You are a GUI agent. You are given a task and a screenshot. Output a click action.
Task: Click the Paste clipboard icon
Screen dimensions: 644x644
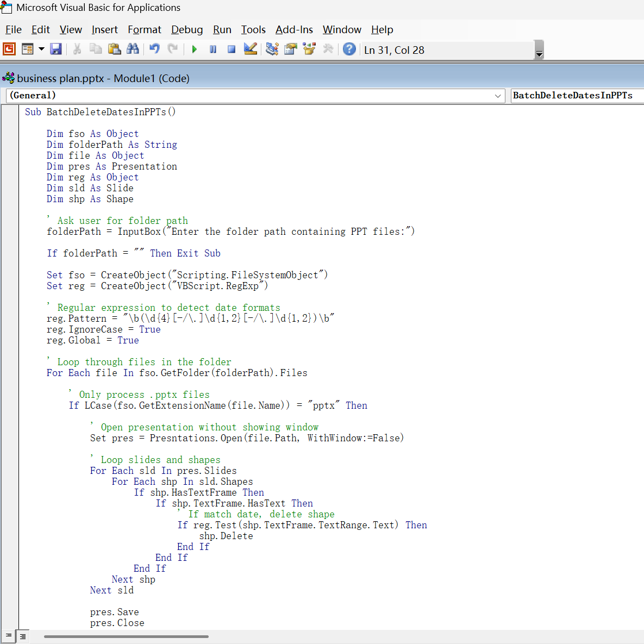114,49
